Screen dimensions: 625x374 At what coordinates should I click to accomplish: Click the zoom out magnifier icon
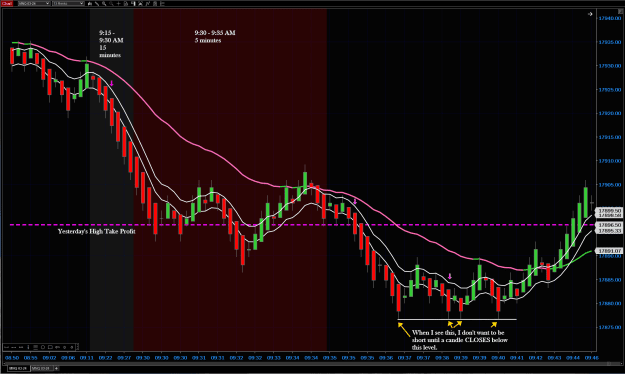(x=111, y=4)
